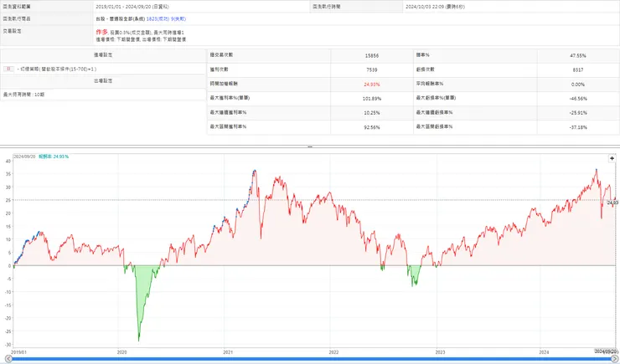Click the 2024/09/20 date label on x-axis end
Screen dimensions: 620x364
tap(606, 351)
